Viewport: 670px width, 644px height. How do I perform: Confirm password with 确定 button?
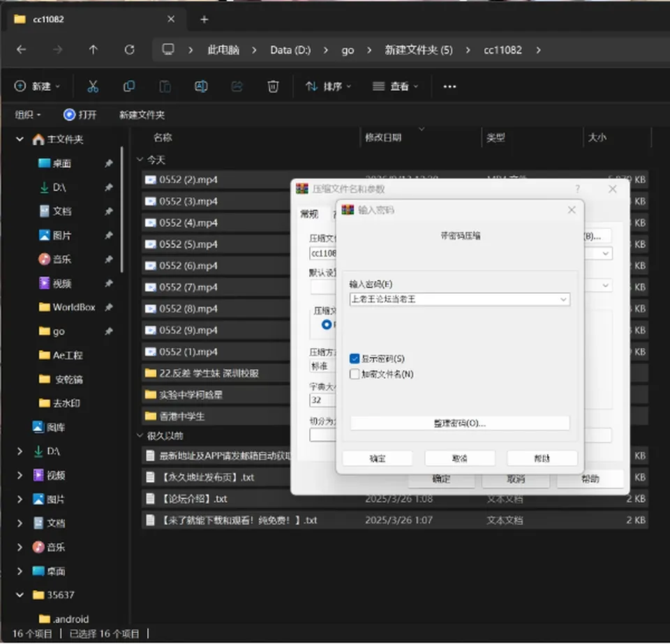[378, 458]
